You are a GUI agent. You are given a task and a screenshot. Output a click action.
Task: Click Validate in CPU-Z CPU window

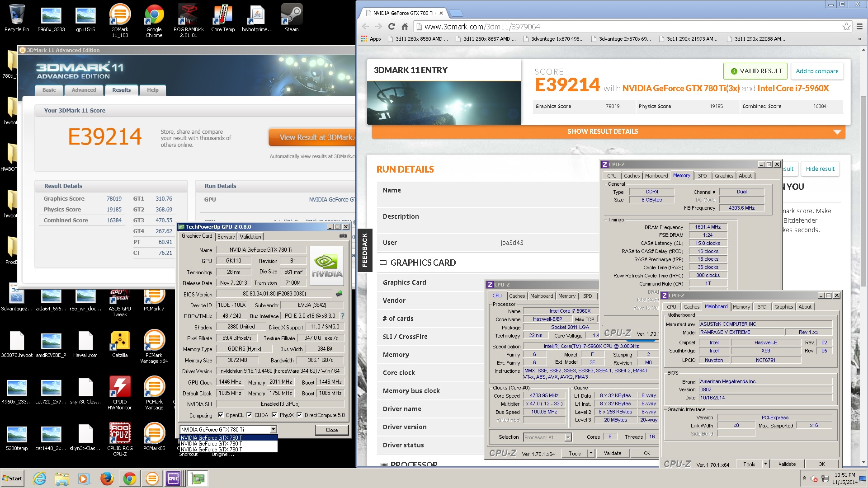pyautogui.click(x=613, y=453)
